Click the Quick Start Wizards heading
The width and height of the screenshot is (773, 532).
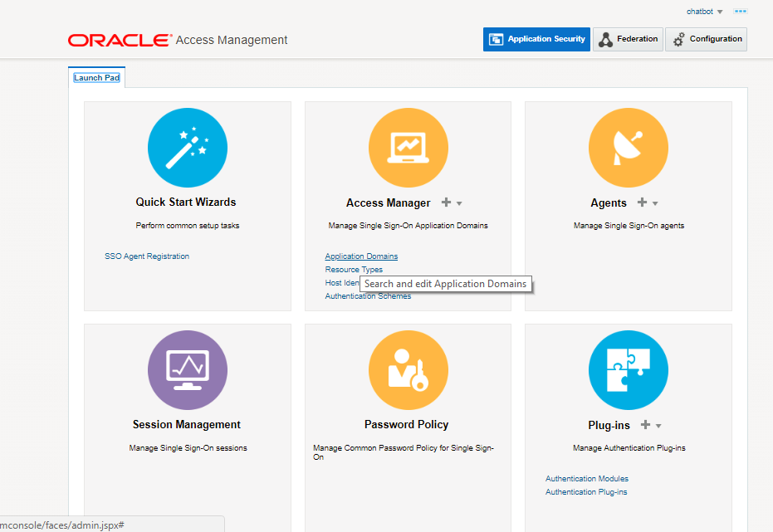point(186,202)
